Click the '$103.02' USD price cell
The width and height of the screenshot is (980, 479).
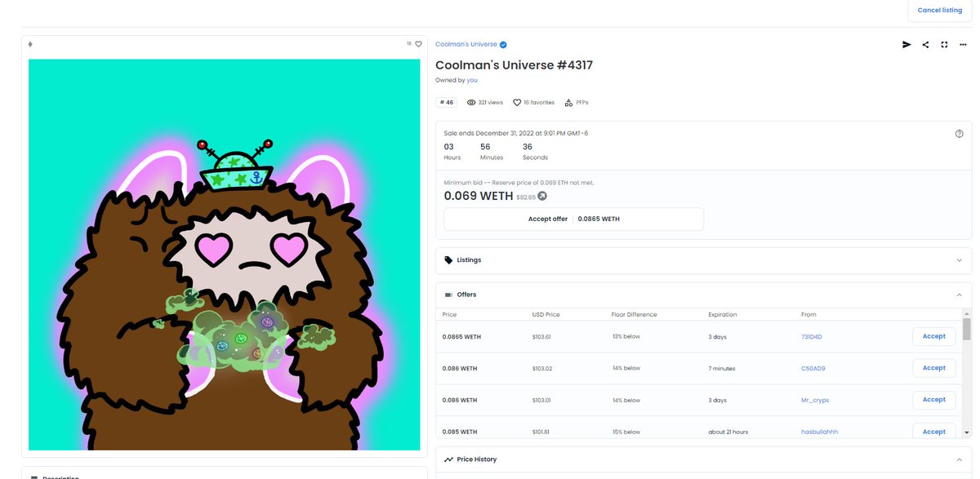(542, 368)
